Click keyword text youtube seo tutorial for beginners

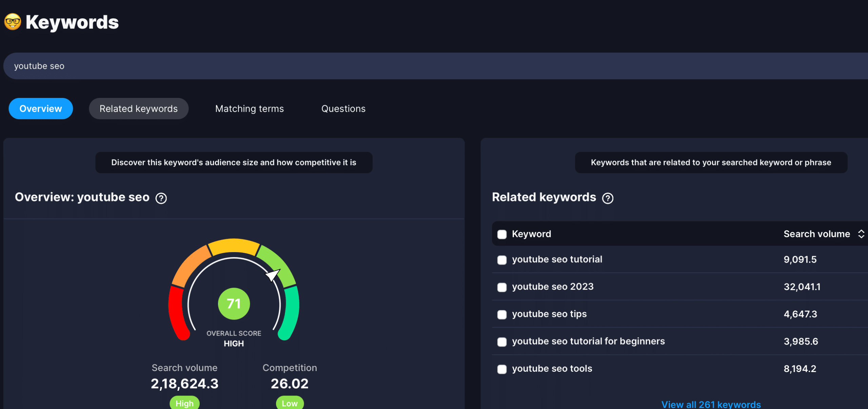[x=588, y=341]
